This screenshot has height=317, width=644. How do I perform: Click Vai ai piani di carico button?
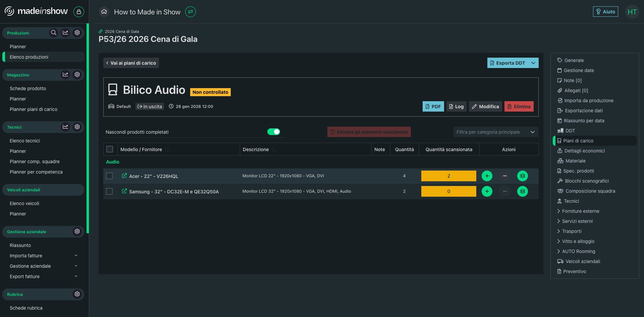click(131, 63)
